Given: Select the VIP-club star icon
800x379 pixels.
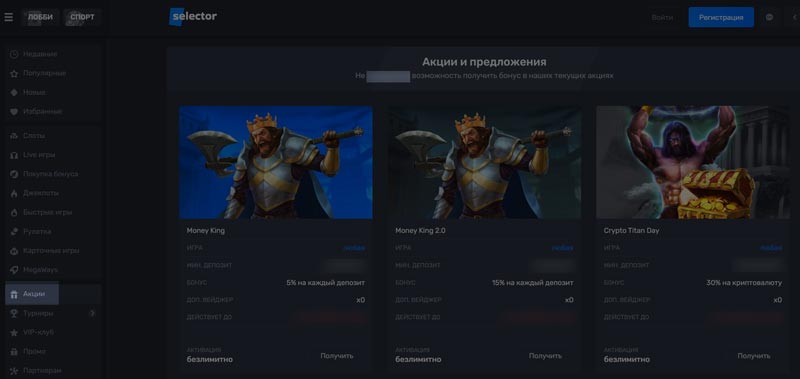Looking at the screenshot, I should 14,333.
